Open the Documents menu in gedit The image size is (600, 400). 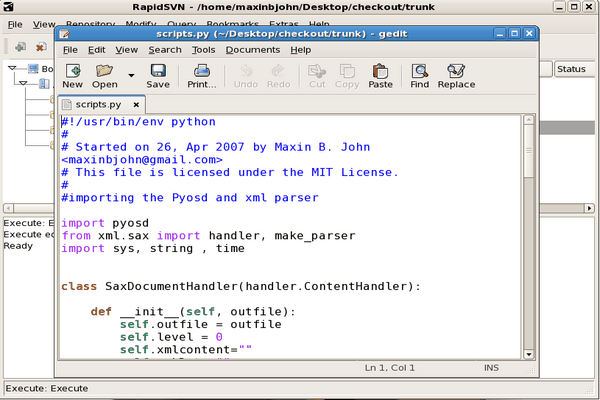253,50
